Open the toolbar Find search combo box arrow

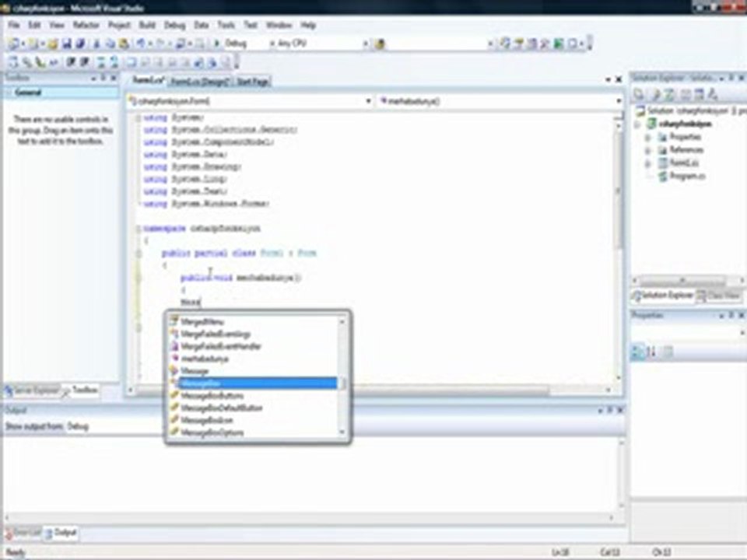[x=489, y=44]
